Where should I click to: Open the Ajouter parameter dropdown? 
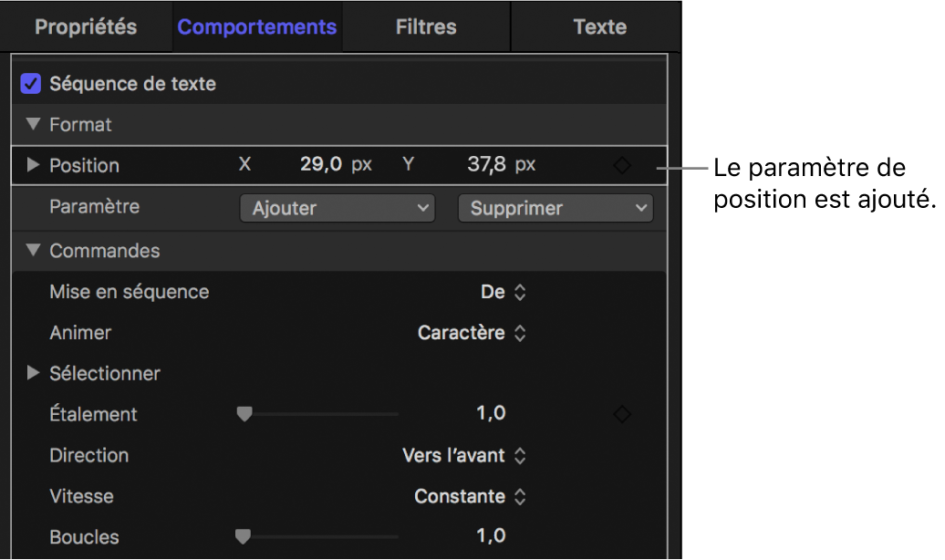(x=337, y=208)
